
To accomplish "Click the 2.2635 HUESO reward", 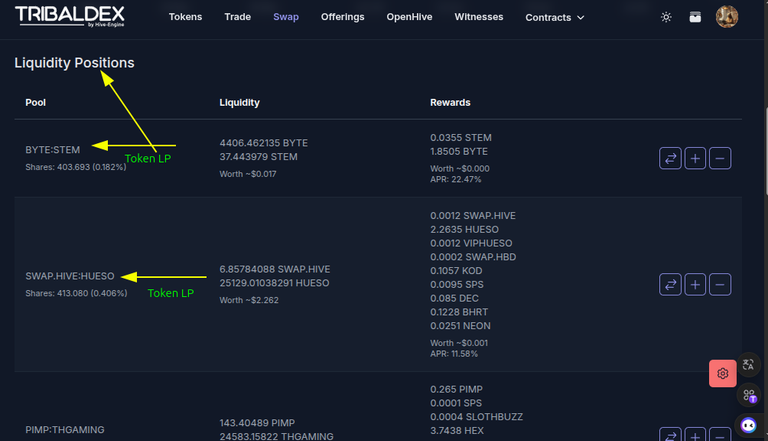I will pyautogui.click(x=464, y=230).
